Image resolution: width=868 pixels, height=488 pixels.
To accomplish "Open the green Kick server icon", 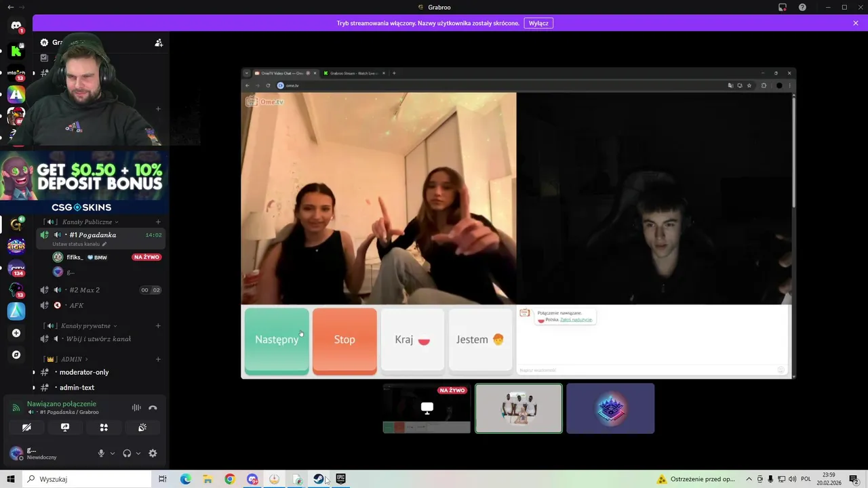I will click(16, 51).
